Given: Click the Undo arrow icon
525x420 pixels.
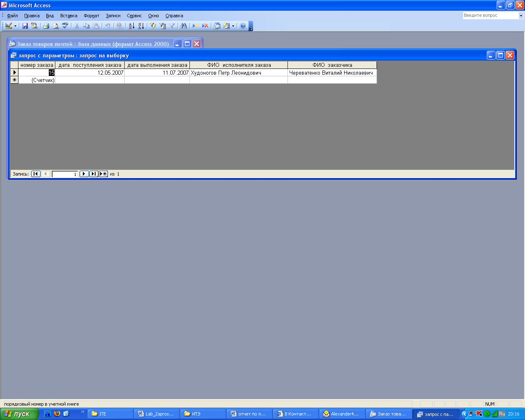Looking at the screenshot, I should click(x=107, y=26).
